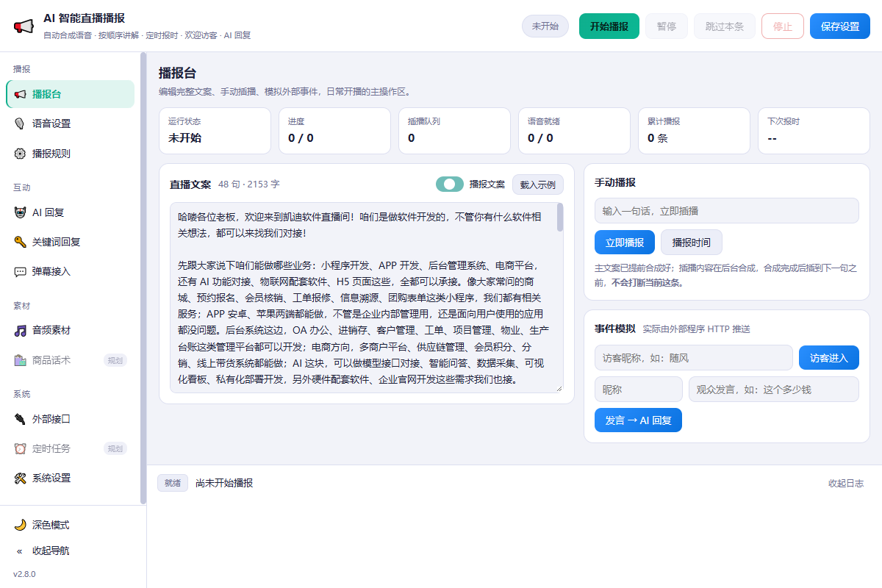Click the 载入示例 button
This screenshot has height=588, width=882.
(x=538, y=184)
